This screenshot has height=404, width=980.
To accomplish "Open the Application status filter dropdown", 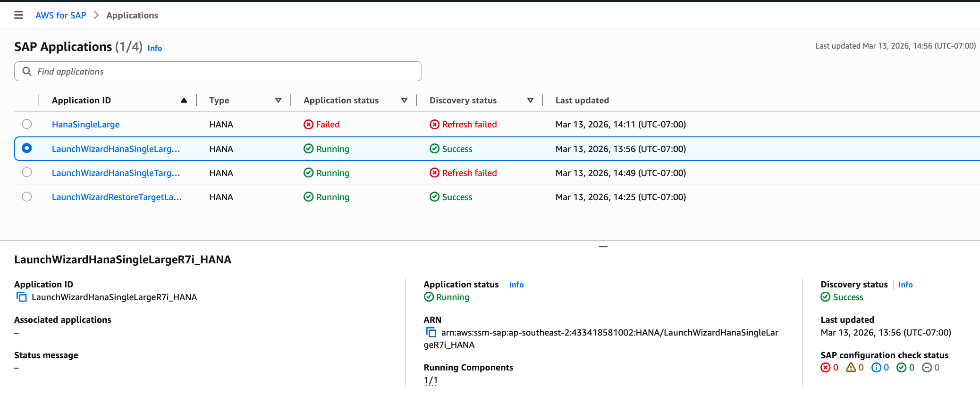I will pos(405,100).
